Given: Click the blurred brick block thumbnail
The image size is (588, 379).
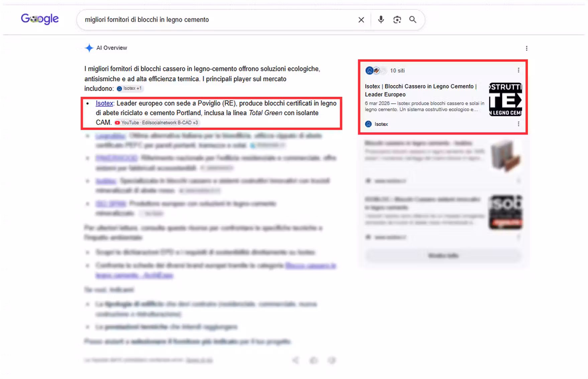Looking at the screenshot, I should point(505,156).
